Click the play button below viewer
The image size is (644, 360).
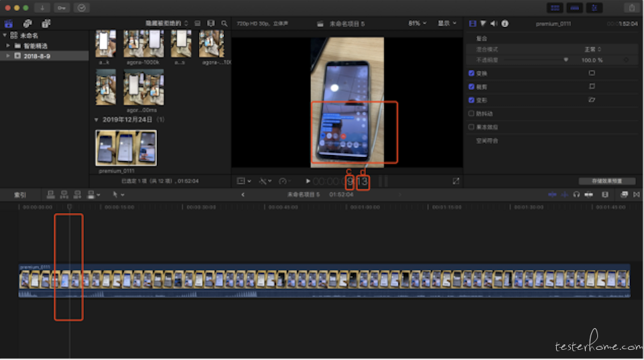pos(308,181)
